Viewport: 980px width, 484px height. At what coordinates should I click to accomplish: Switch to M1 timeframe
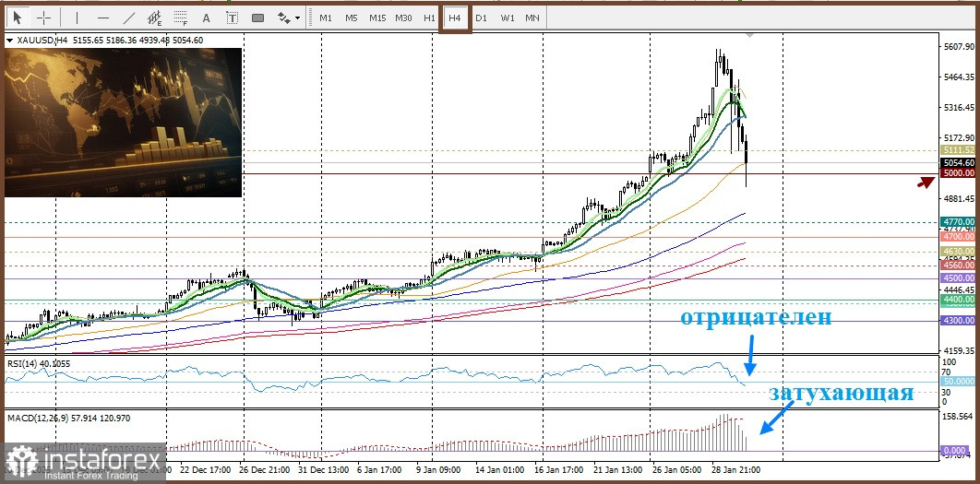pos(326,18)
